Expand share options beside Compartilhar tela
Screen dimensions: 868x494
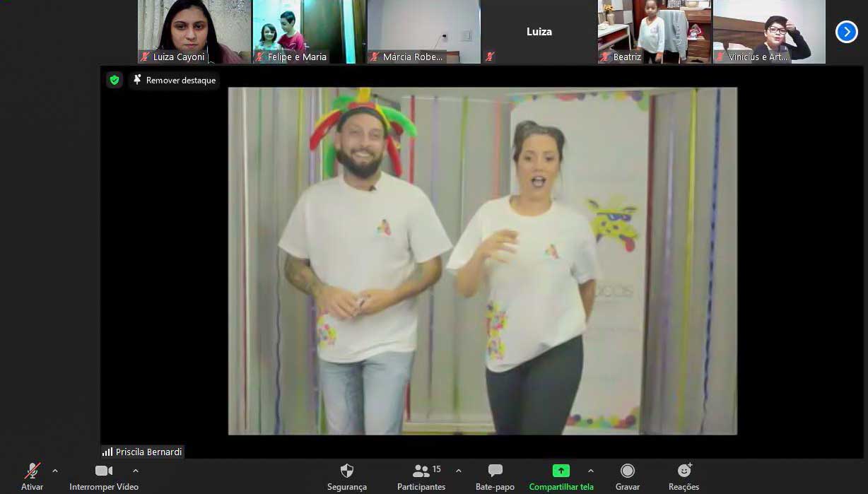click(591, 471)
